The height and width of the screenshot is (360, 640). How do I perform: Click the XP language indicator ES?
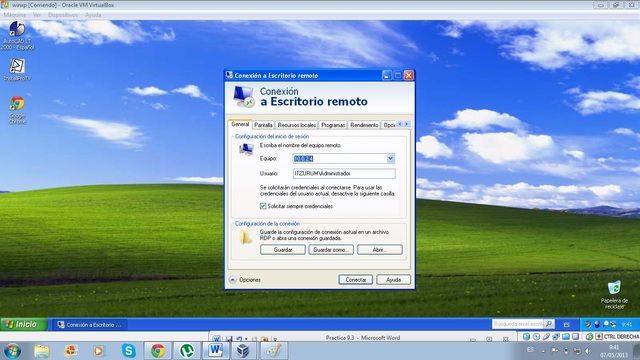[x=567, y=324]
